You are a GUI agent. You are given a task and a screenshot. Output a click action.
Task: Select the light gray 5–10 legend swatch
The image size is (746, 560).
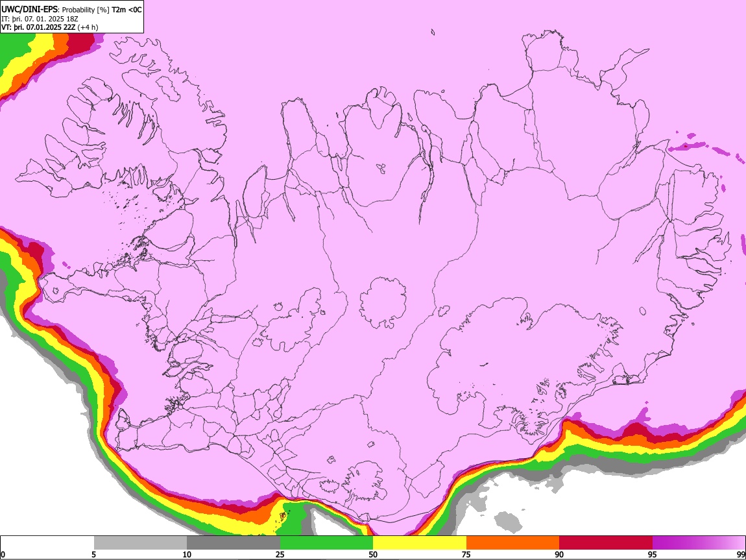click(x=140, y=543)
